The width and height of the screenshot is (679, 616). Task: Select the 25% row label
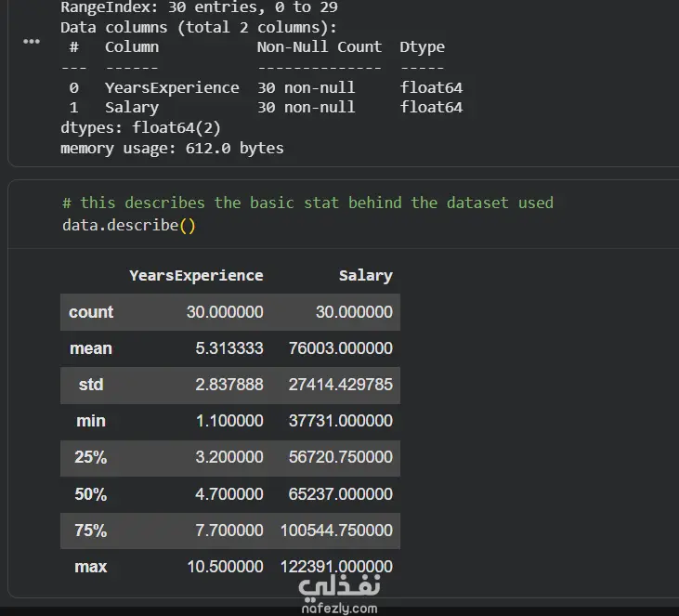[91, 457]
